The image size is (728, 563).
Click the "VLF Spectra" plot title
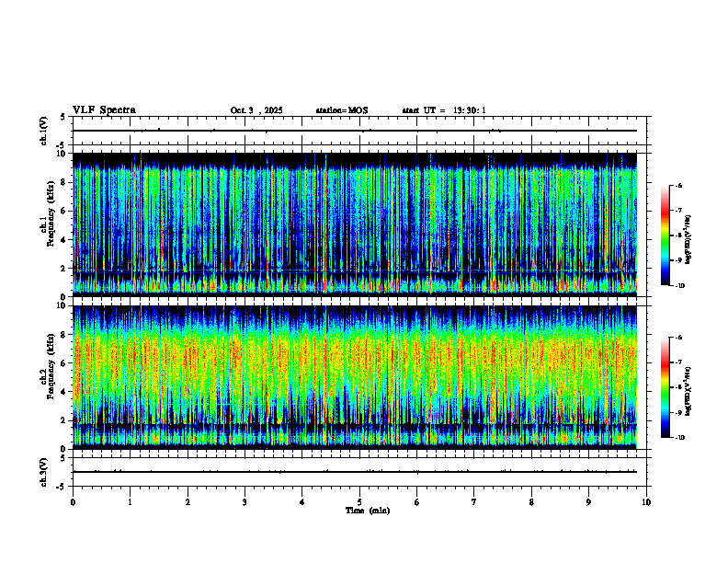click(104, 110)
